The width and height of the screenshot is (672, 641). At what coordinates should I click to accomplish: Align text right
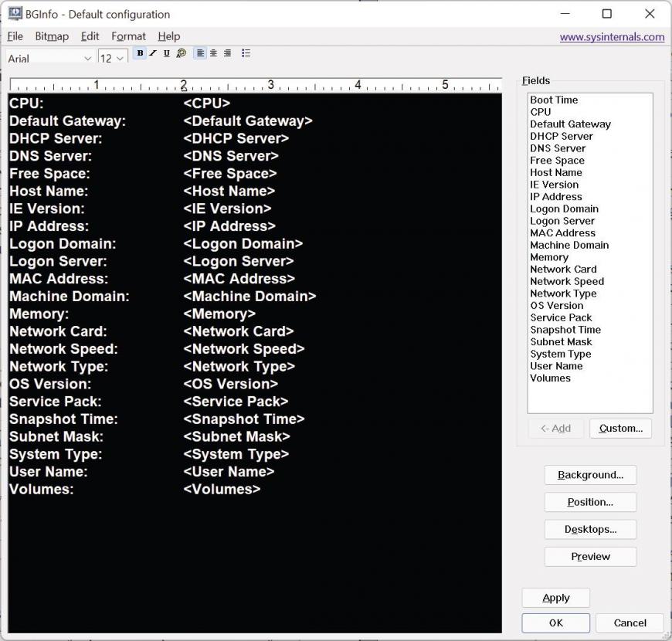(x=227, y=53)
